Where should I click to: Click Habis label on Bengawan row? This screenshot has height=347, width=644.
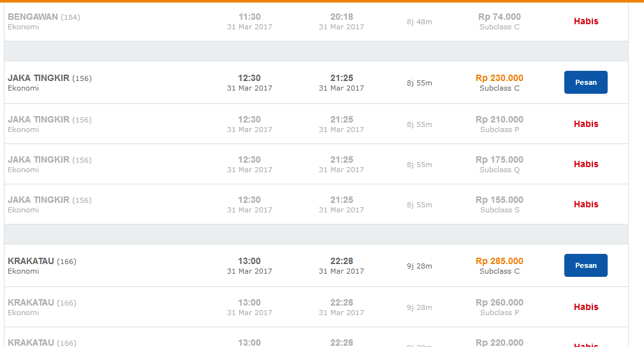(x=585, y=21)
